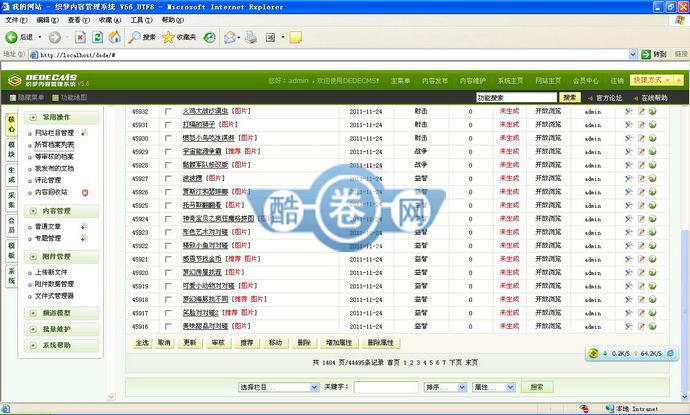Click the 删除属性 button
The image size is (690, 415).
point(381,342)
